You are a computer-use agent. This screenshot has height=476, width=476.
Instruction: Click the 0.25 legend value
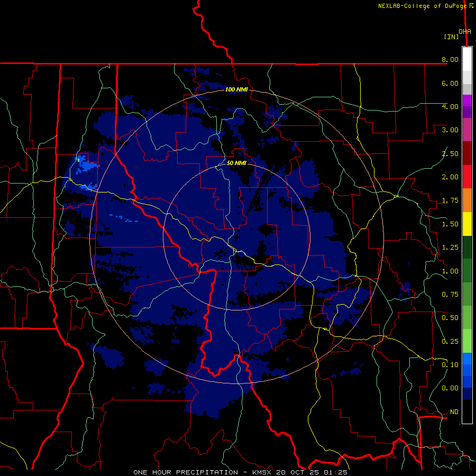click(450, 342)
